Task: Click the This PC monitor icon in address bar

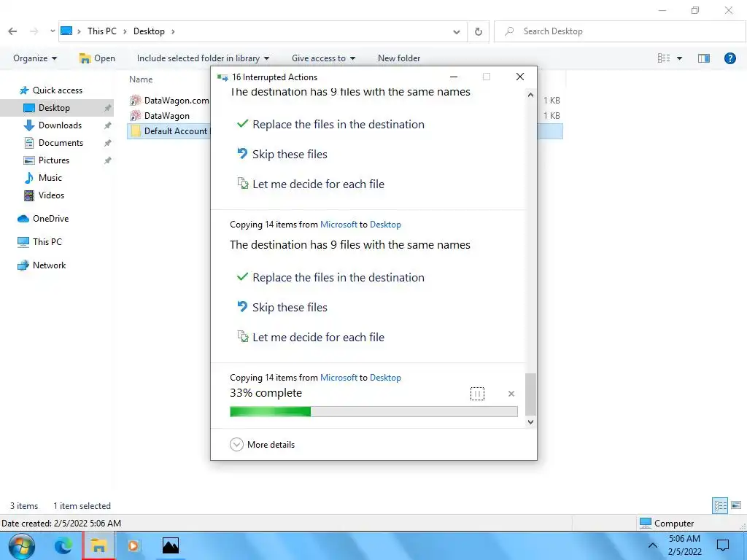Action: click(x=66, y=31)
